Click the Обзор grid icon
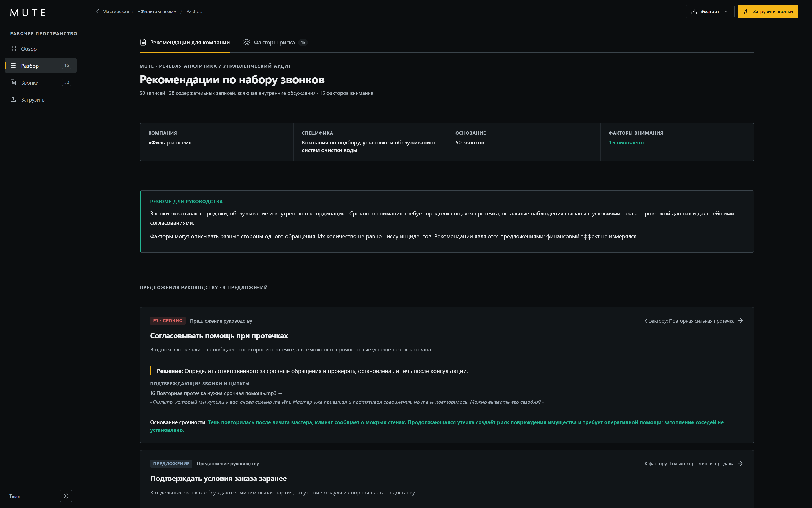 tap(13, 49)
